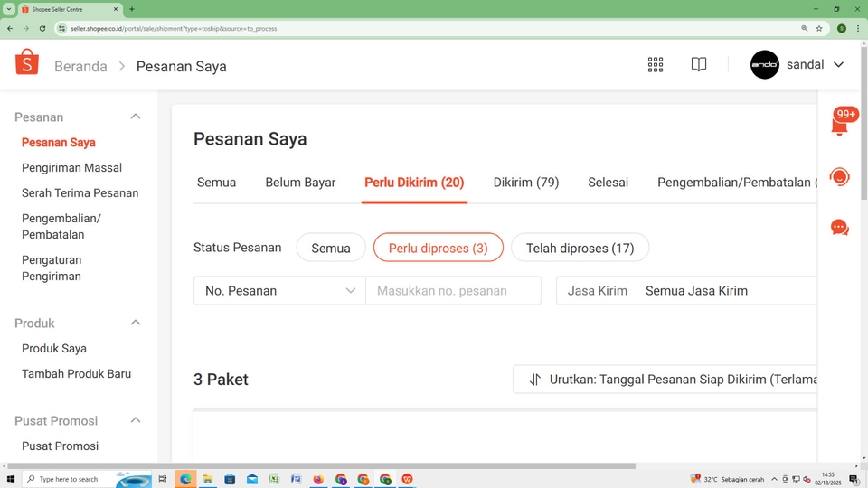Open Pengaturan Pengiriman in the sidebar
The width and height of the screenshot is (868, 488).
(x=52, y=267)
